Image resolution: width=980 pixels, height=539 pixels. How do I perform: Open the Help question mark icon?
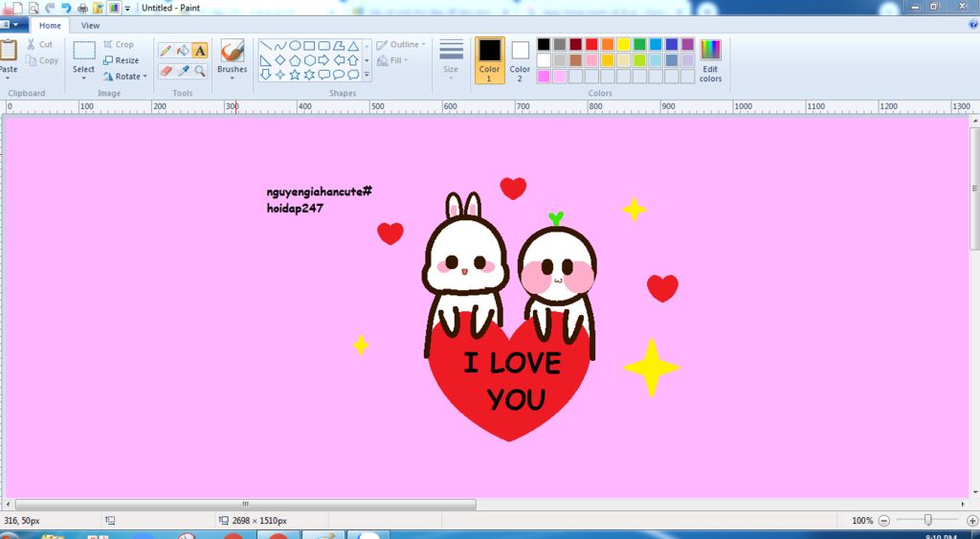pyautogui.click(x=973, y=24)
